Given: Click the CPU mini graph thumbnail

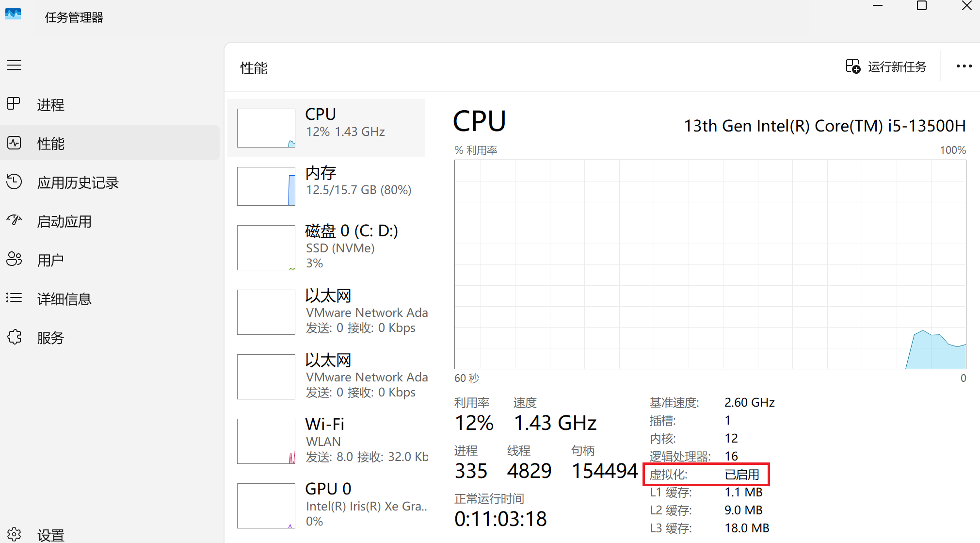Looking at the screenshot, I should [266, 128].
